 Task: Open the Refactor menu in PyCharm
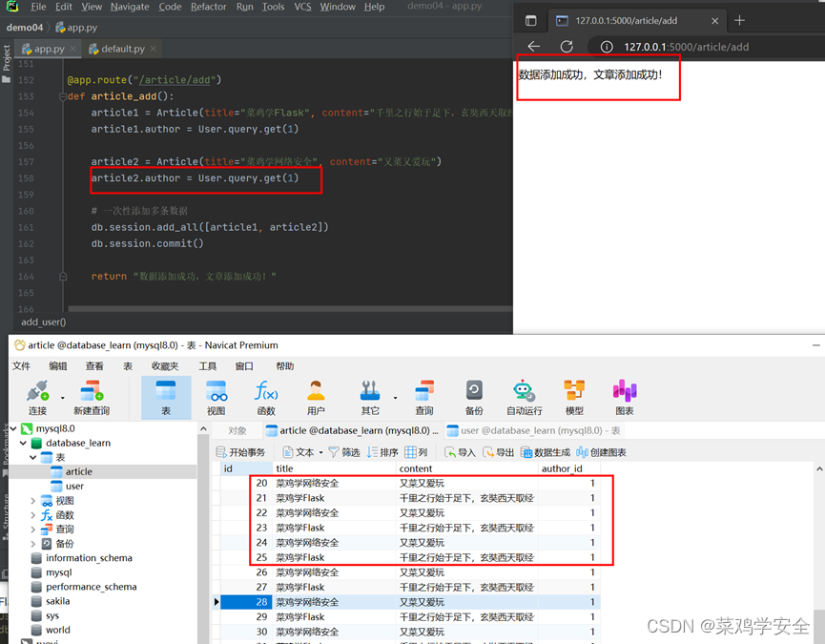pyautogui.click(x=208, y=7)
